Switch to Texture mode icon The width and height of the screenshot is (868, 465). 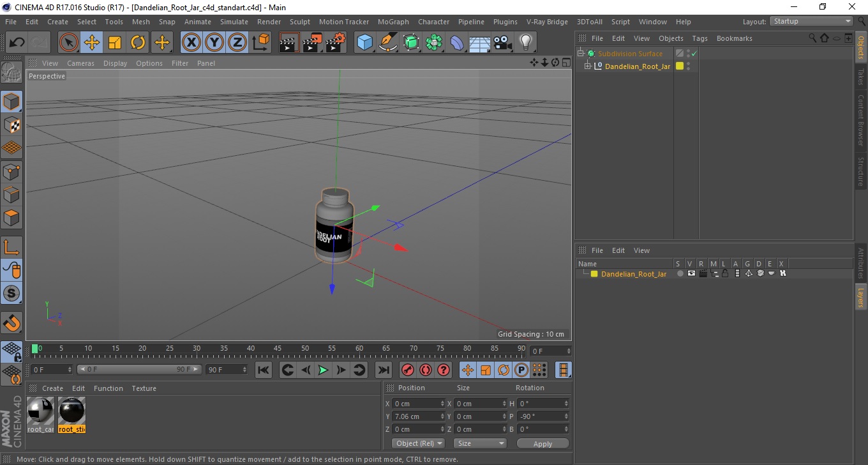[x=11, y=125]
